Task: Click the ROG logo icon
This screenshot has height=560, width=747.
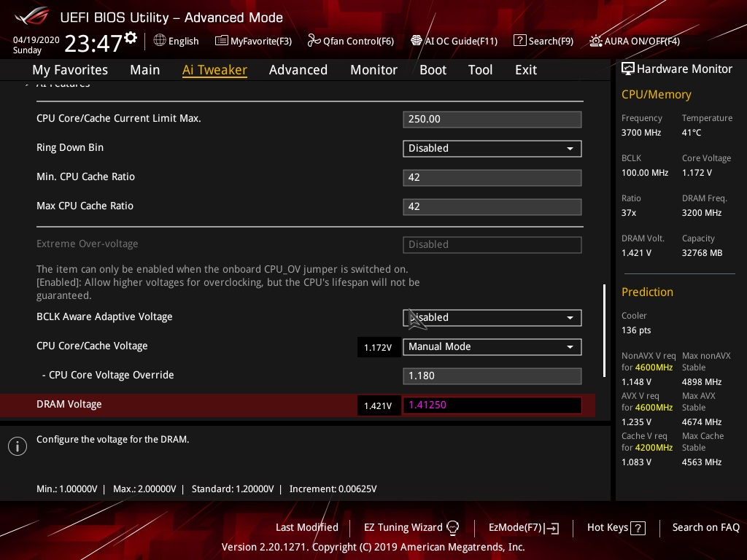Action: [31, 16]
